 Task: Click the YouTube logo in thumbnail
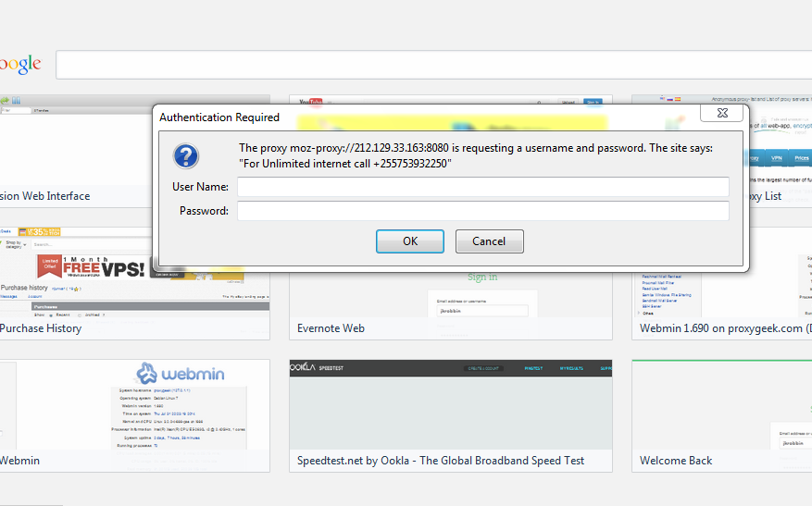[311, 102]
